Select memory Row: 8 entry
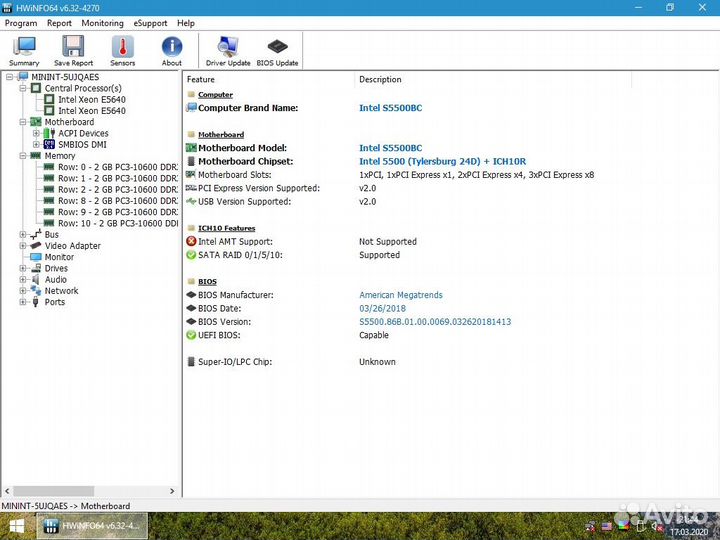Viewport: 720px width, 540px height. click(x=118, y=201)
